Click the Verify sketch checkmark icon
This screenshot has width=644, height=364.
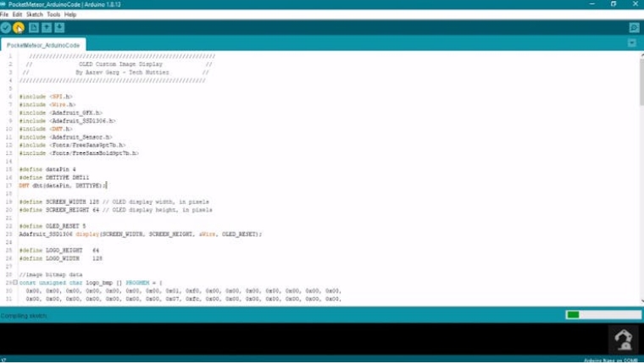(6, 28)
